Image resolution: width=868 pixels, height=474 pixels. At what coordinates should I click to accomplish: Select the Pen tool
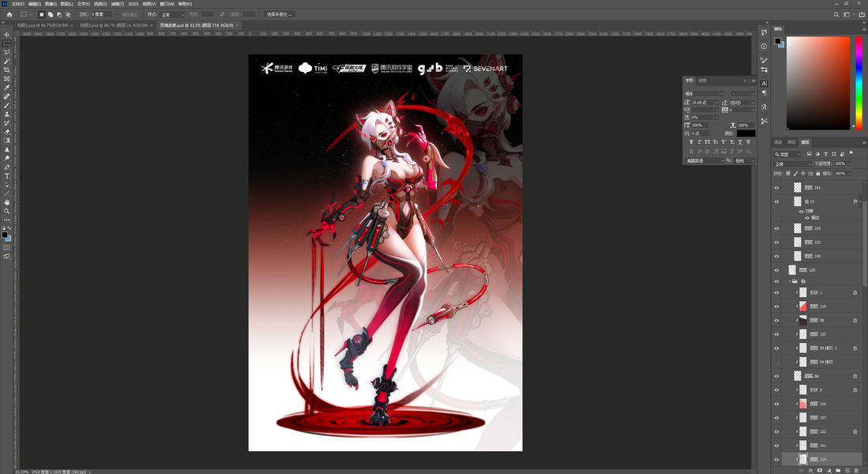[6, 167]
